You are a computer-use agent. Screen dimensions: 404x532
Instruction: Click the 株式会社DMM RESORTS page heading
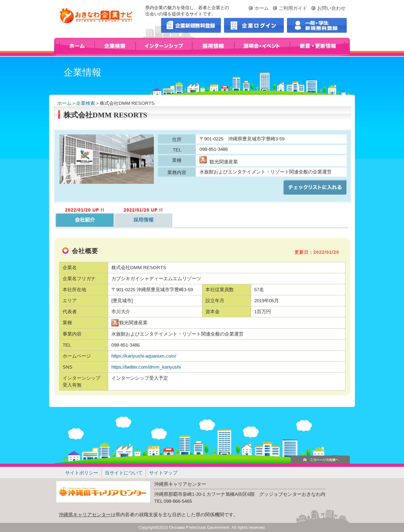pyautogui.click(x=105, y=115)
